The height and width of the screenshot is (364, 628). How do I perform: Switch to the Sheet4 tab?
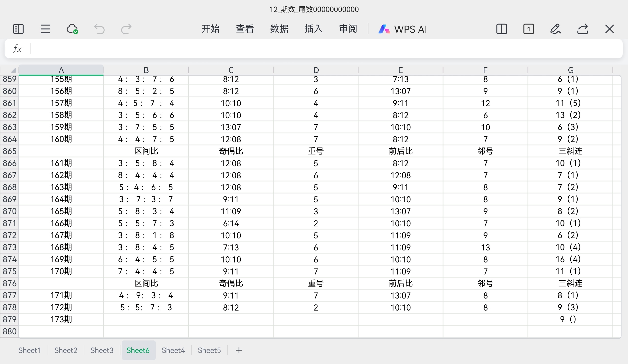(173, 350)
